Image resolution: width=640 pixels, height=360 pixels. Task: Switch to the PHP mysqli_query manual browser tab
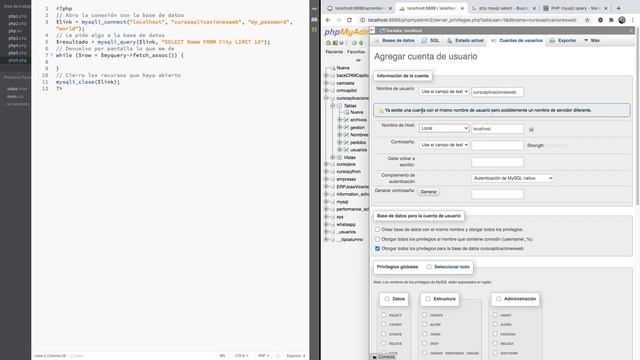point(575,8)
